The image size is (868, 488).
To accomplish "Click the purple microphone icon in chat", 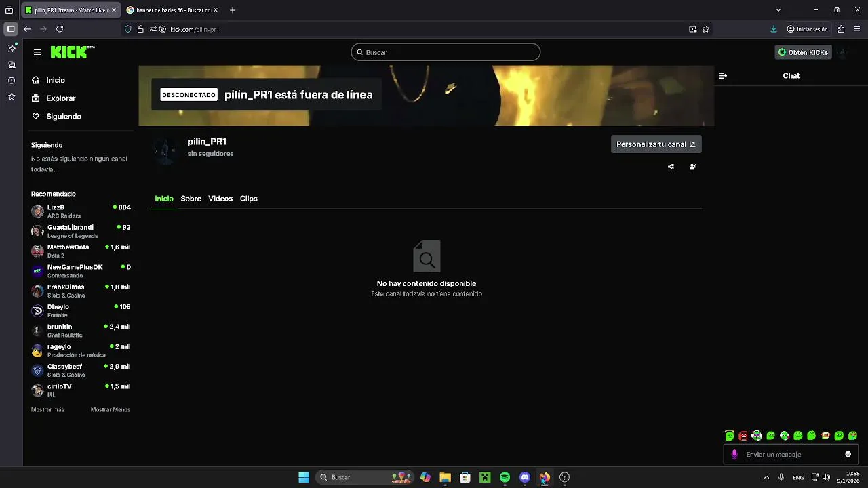I will [734, 454].
